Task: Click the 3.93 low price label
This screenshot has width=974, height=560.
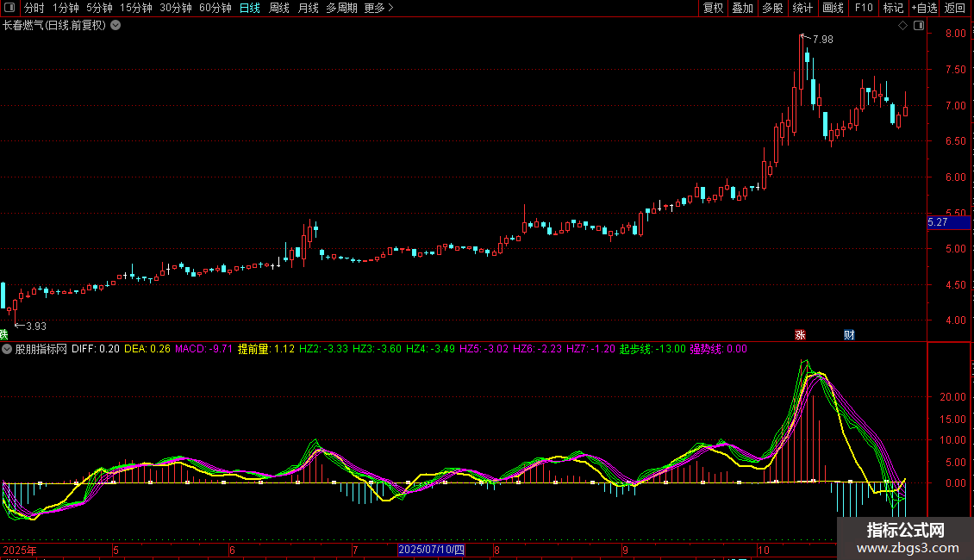Action: pyautogui.click(x=36, y=327)
